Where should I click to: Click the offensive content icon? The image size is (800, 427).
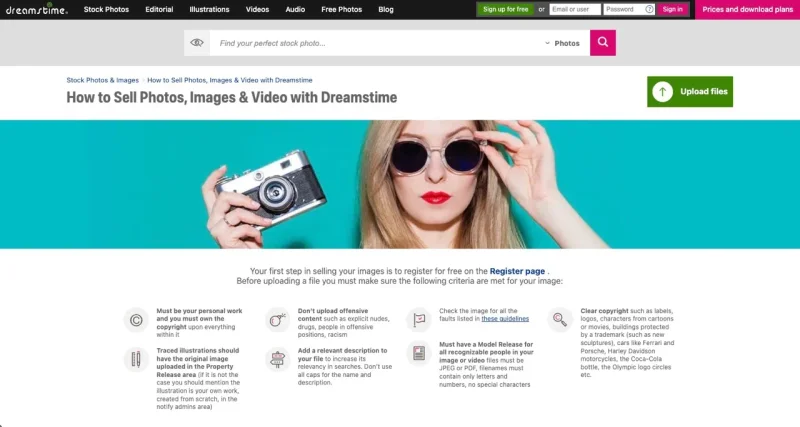tap(278, 320)
